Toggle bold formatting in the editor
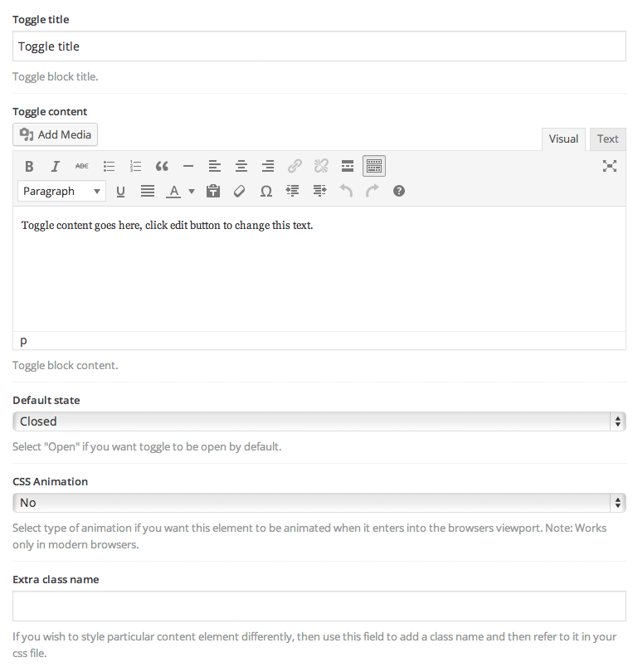 pos(29,166)
